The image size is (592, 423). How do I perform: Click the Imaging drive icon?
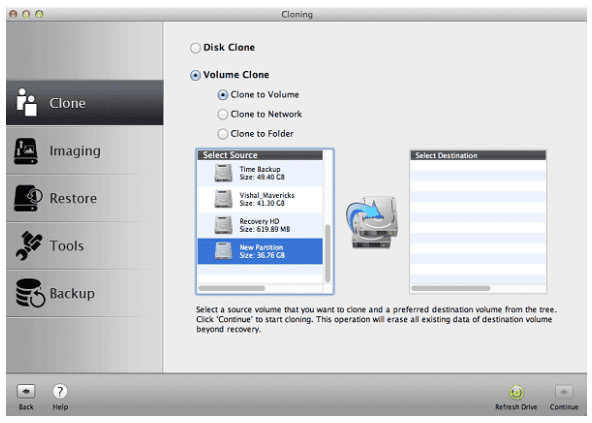[x=26, y=151]
